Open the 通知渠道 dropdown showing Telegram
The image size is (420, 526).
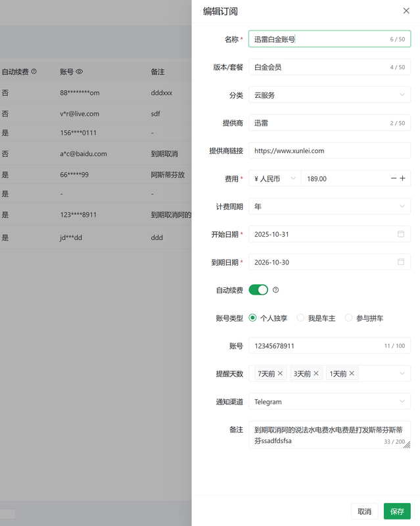329,402
